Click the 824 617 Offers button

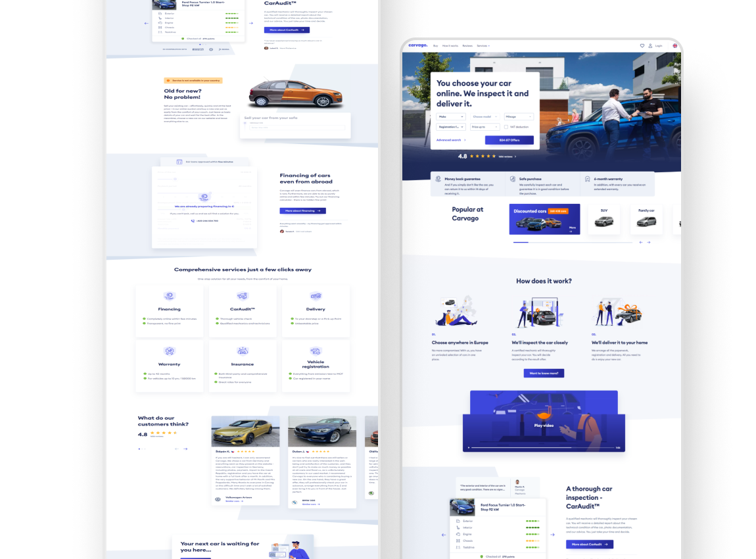[509, 140]
